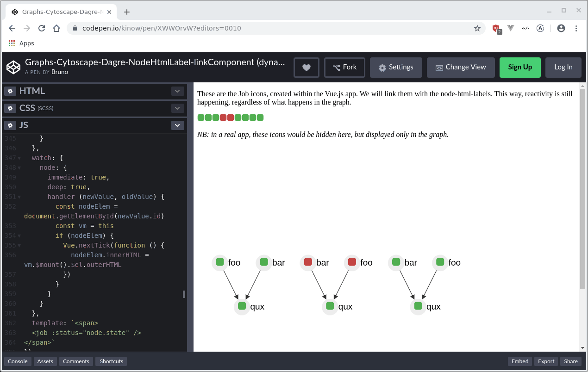Click the browser reload icon

click(42, 28)
